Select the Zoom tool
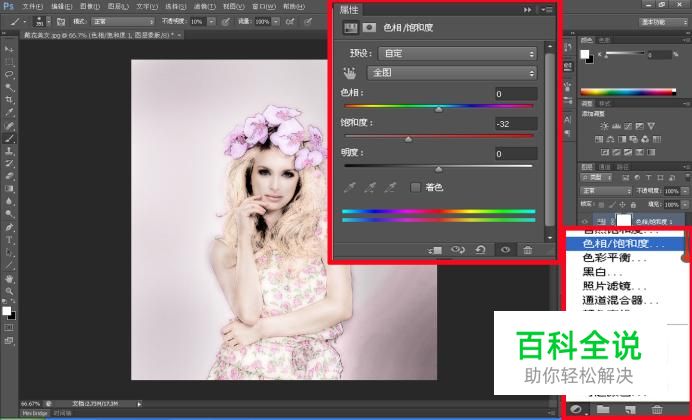Image resolution: width=692 pixels, height=420 pixels. click(x=9, y=291)
